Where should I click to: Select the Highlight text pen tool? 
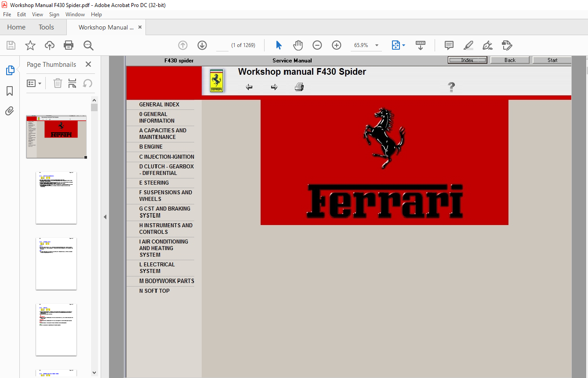tap(468, 45)
